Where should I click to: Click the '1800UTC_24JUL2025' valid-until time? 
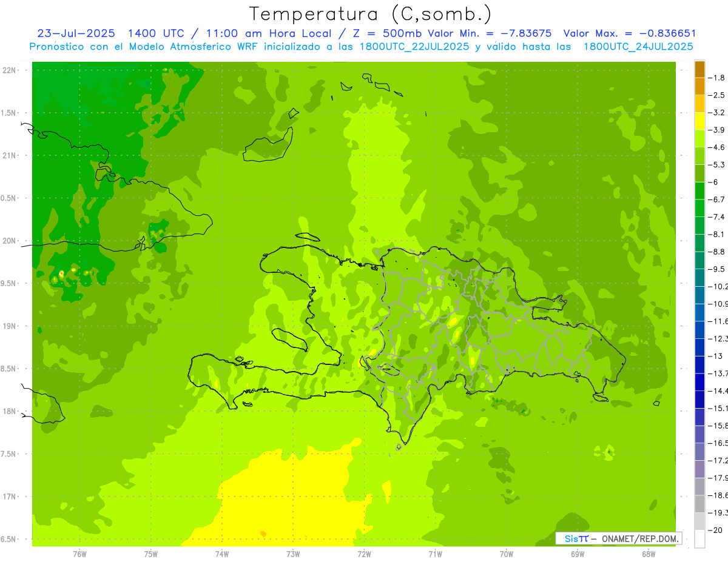click(x=638, y=46)
